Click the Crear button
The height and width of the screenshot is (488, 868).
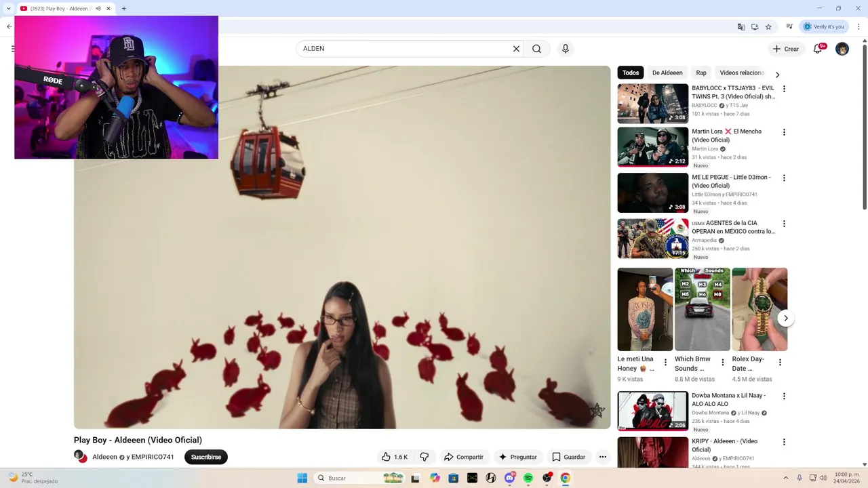tap(785, 49)
